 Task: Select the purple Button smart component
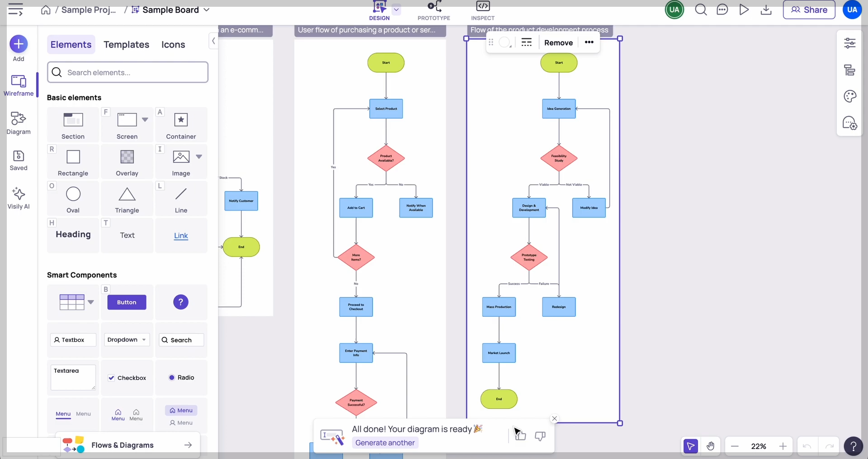(x=127, y=302)
